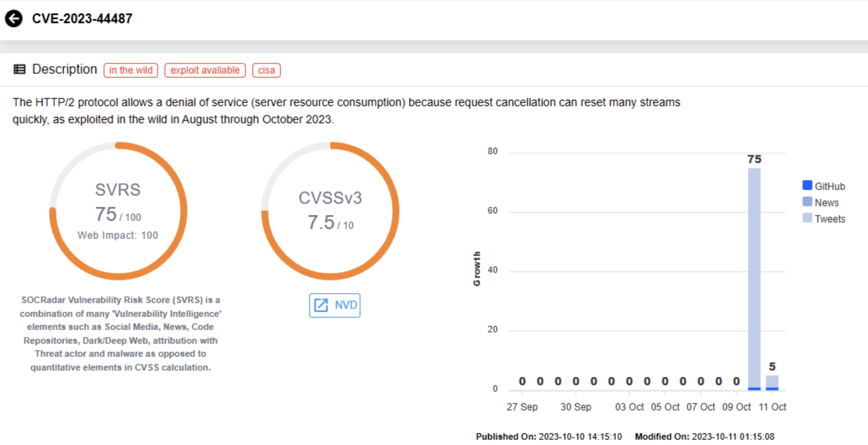Click the tall 75 bar in chart
The width and height of the screenshot is (868, 445).
[754, 277]
